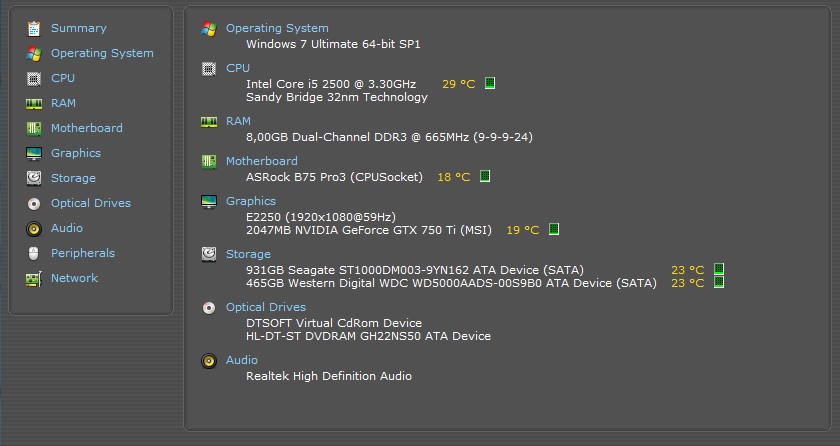Click the Network card icon in sidebar

tap(34, 279)
